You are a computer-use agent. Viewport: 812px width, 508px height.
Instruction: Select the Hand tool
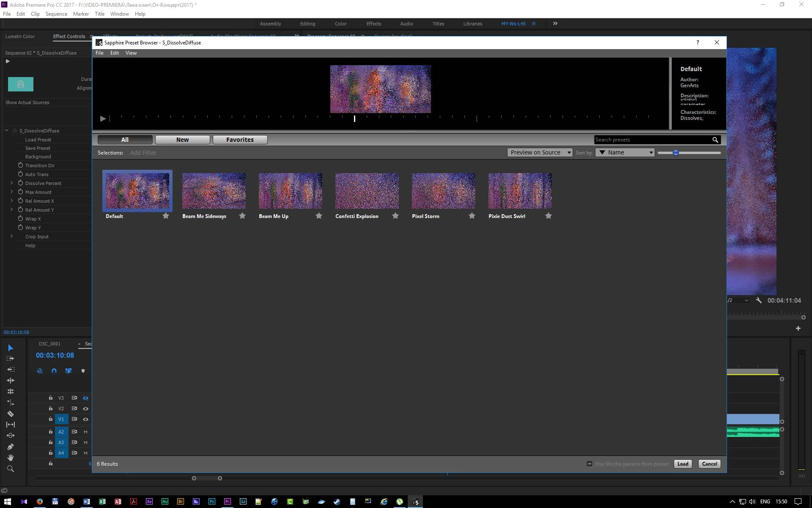(11, 458)
